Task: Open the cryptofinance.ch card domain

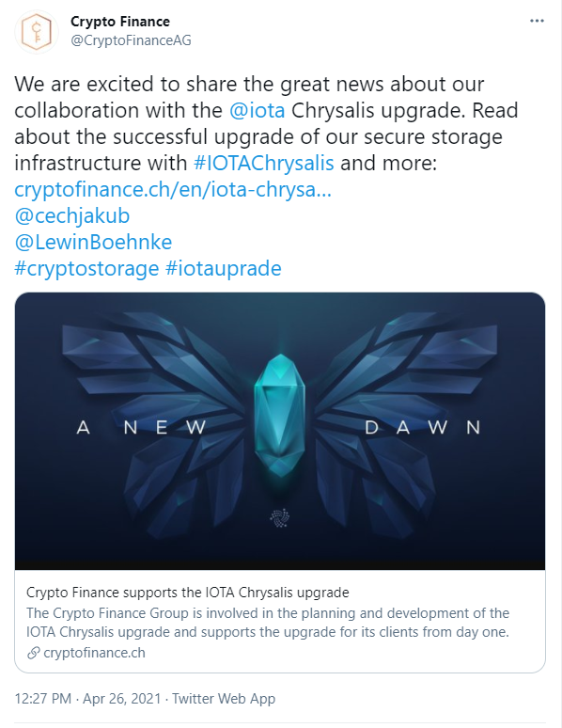Action: tap(94, 653)
